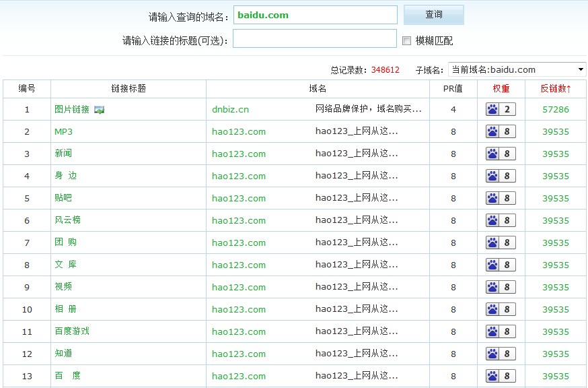This screenshot has height=388, width=588.
Task: Open the 风云榜 link title
Action: (x=67, y=220)
